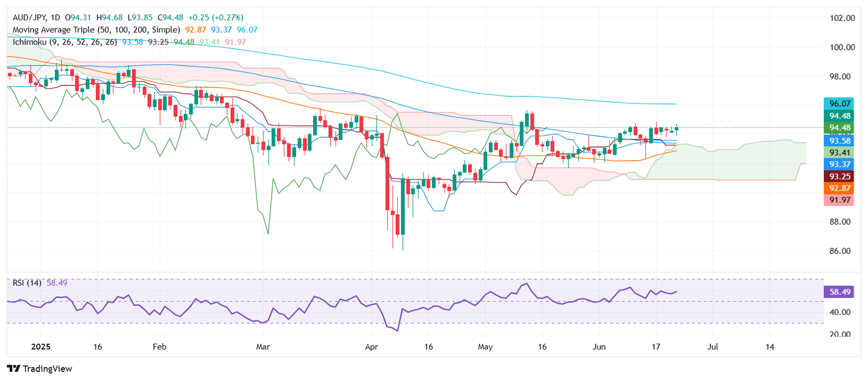The height and width of the screenshot is (381, 868).
Task: Click the 93.25 dark red price label
Action: [839, 177]
